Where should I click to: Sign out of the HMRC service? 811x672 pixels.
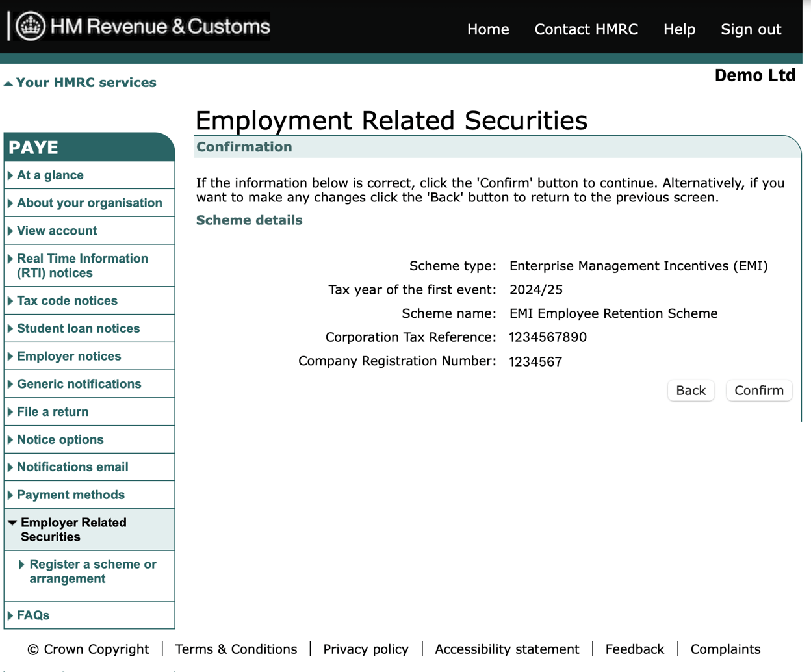751,29
